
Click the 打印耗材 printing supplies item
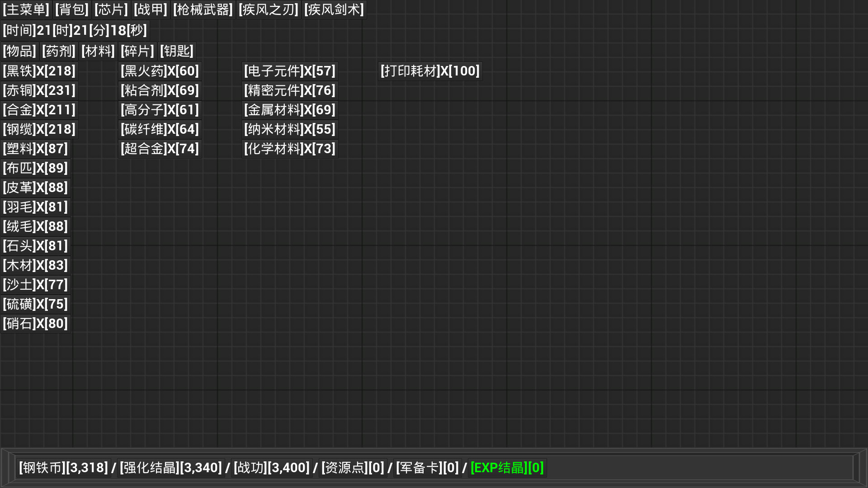429,70
